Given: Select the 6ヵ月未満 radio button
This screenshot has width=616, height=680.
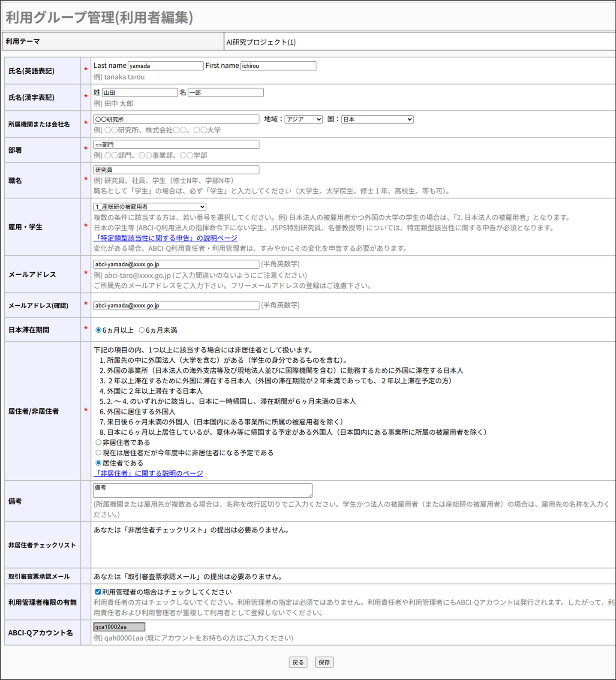Looking at the screenshot, I should click(x=141, y=330).
